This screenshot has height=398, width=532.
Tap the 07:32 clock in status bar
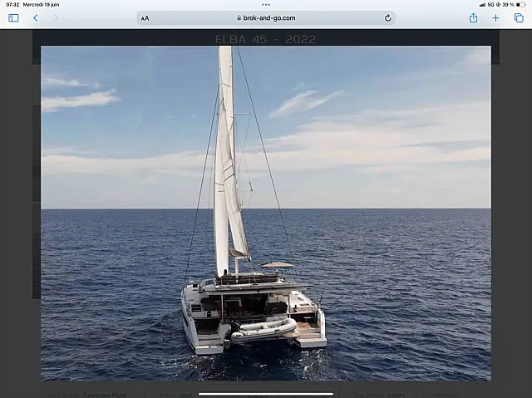pos(12,5)
